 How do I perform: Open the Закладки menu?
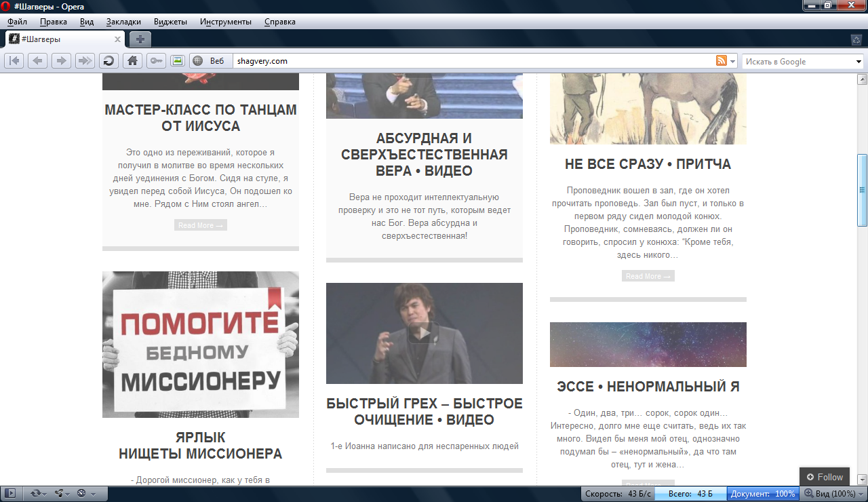123,22
